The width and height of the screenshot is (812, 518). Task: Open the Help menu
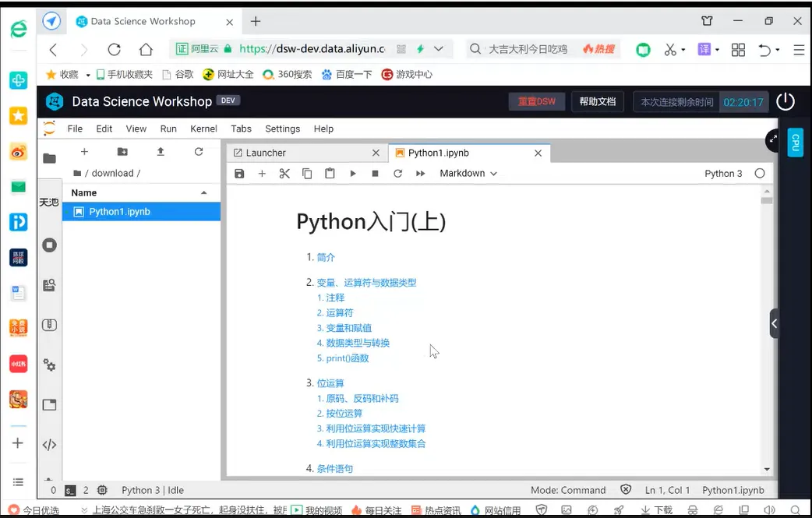[x=323, y=129]
